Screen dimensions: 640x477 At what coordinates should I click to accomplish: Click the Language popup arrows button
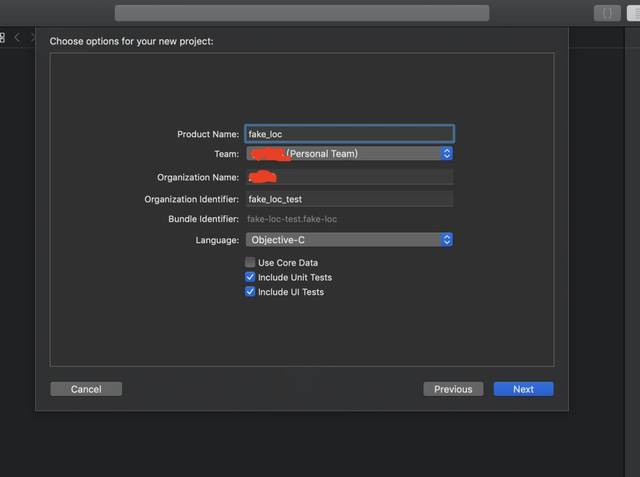[447, 240]
